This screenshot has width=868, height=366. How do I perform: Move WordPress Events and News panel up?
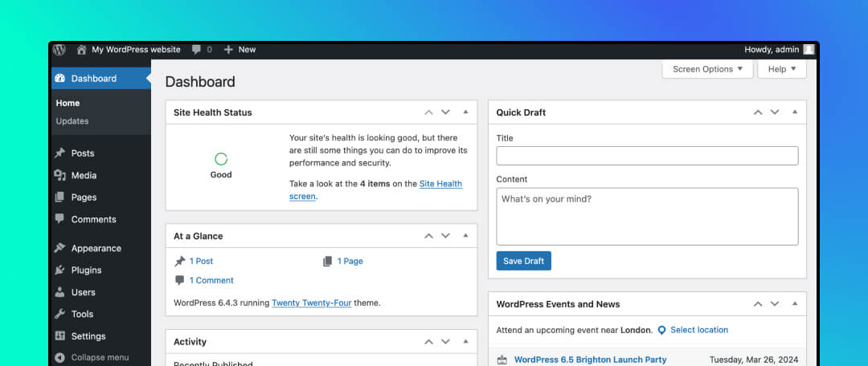pyautogui.click(x=758, y=304)
